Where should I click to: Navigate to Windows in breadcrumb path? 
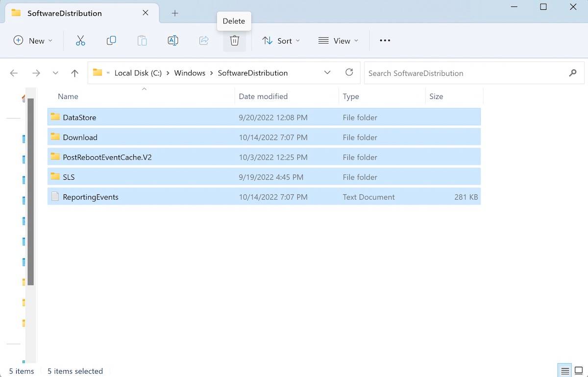(x=190, y=73)
